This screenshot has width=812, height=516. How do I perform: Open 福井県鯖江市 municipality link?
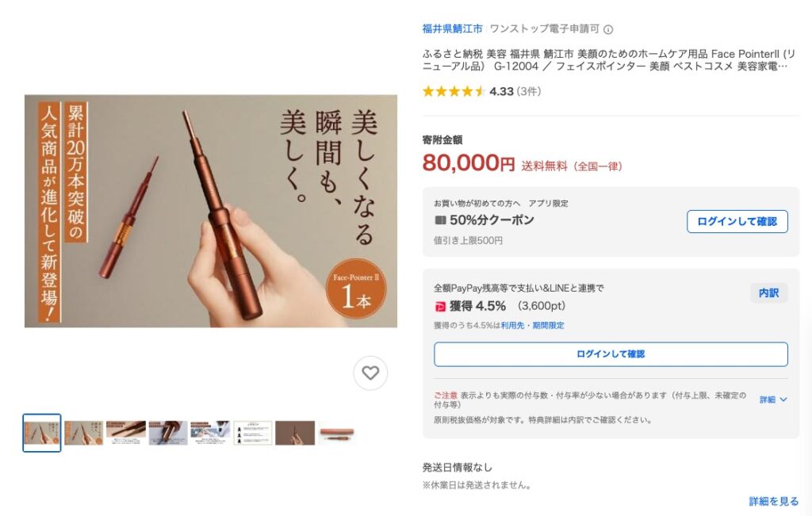(x=452, y=29)
